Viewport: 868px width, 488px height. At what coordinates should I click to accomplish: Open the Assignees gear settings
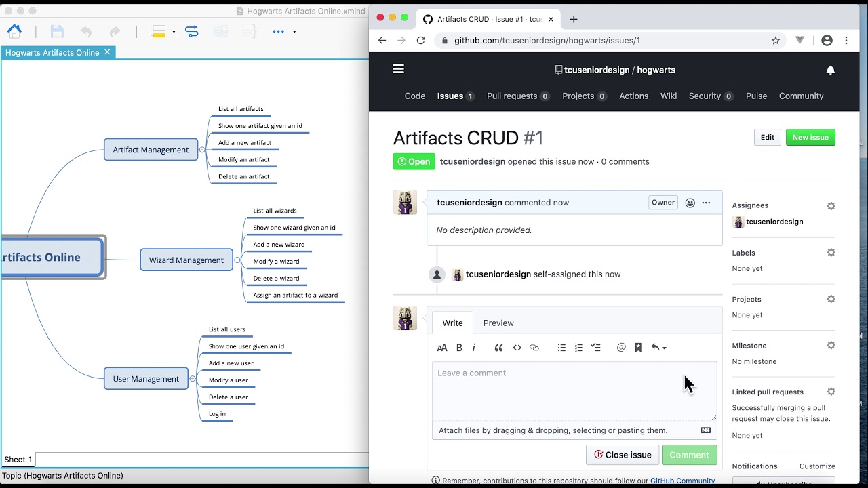831,206
